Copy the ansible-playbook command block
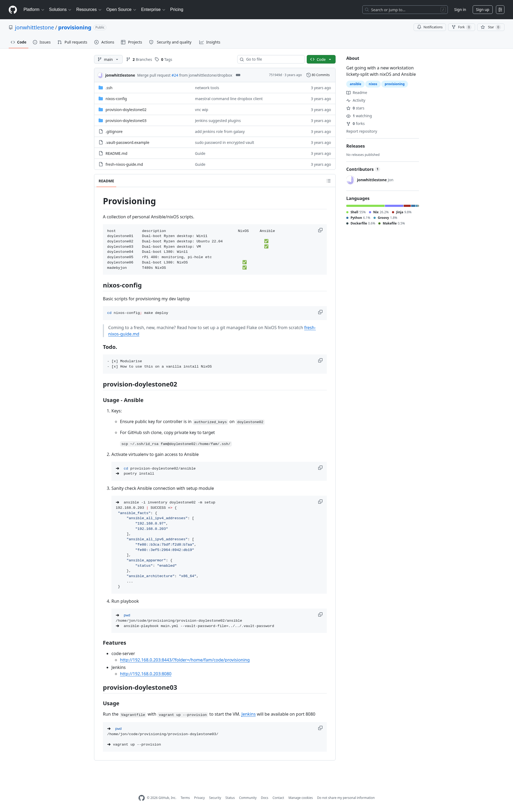 (x=320, y=615)
